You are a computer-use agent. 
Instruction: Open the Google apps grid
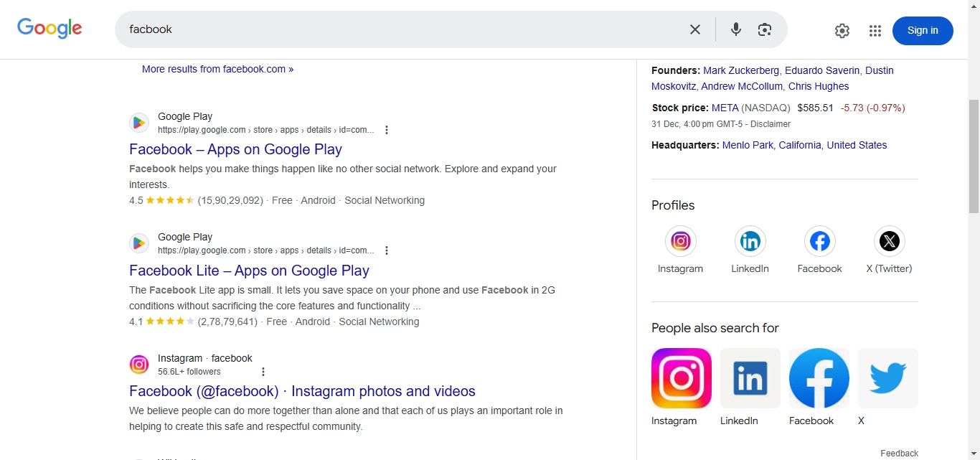pyautogui.click(x=875, y=31)
